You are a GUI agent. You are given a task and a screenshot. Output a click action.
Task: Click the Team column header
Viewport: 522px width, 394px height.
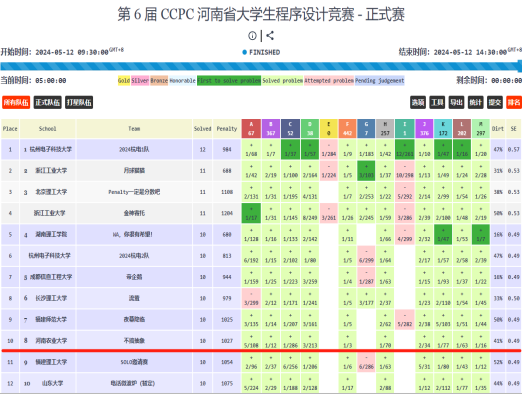[x=134, y=129]
